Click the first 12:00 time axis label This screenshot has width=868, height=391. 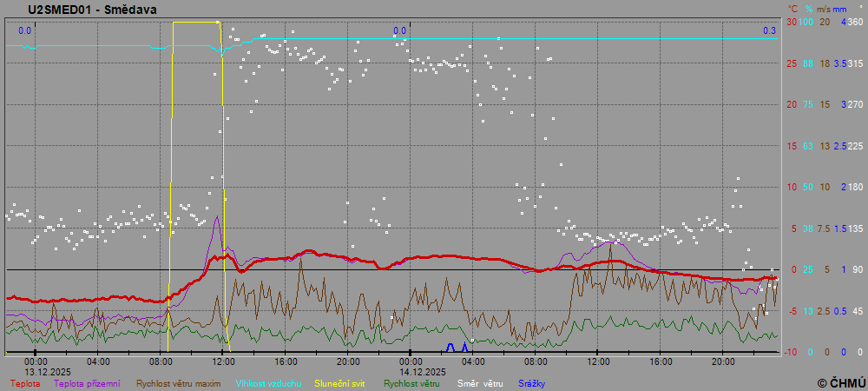[223, 361]
